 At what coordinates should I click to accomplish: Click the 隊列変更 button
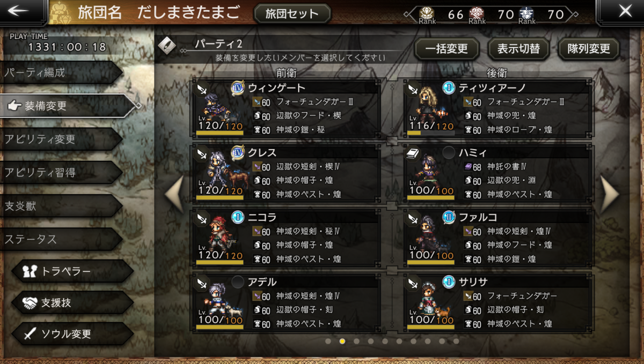589,49
